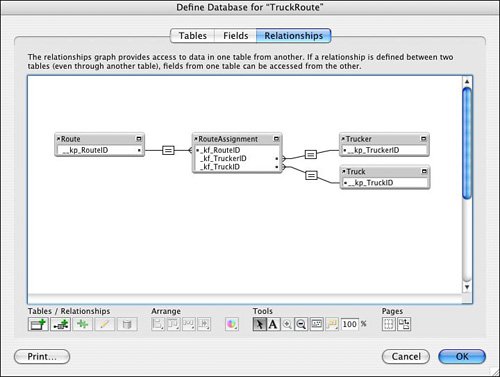Select the _kf_RouteID field
This screenshot has width=500, height=377.
pos(237,150)
